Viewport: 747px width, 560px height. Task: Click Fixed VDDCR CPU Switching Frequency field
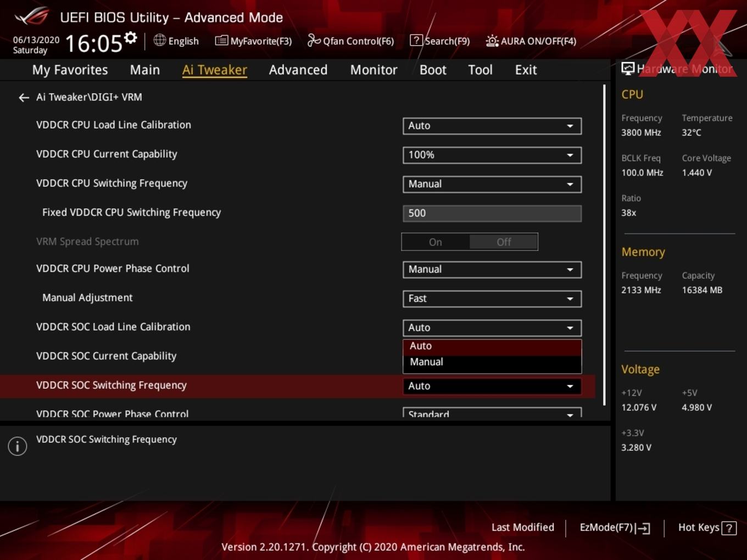pyautogui.click(x=492, y=213)
